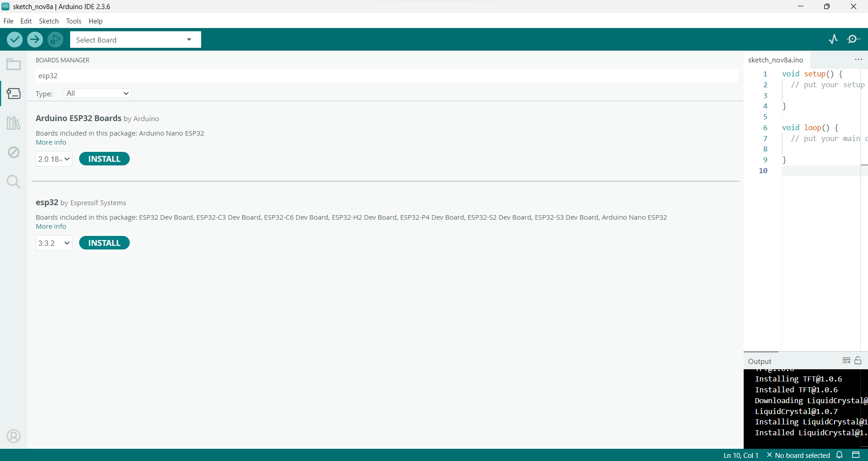Open the Library Manager sidebar icon

pos(14,123)
